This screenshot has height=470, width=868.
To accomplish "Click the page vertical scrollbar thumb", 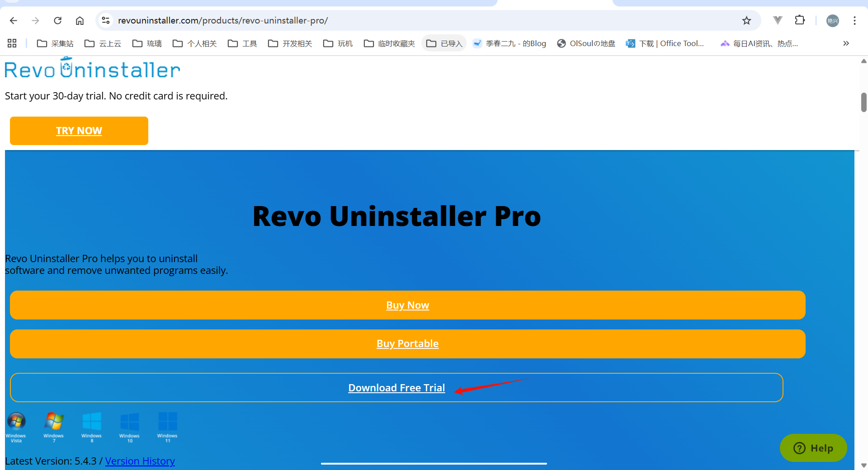I will (x=863, y=102).
